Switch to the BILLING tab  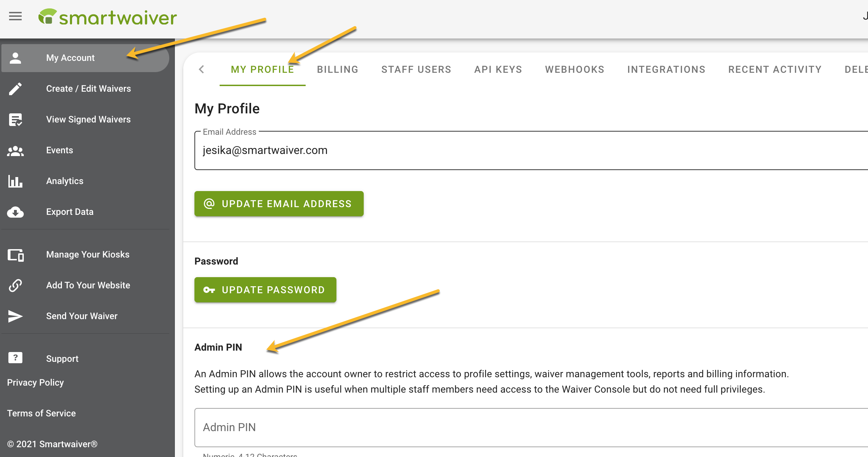tap(337, 69)
